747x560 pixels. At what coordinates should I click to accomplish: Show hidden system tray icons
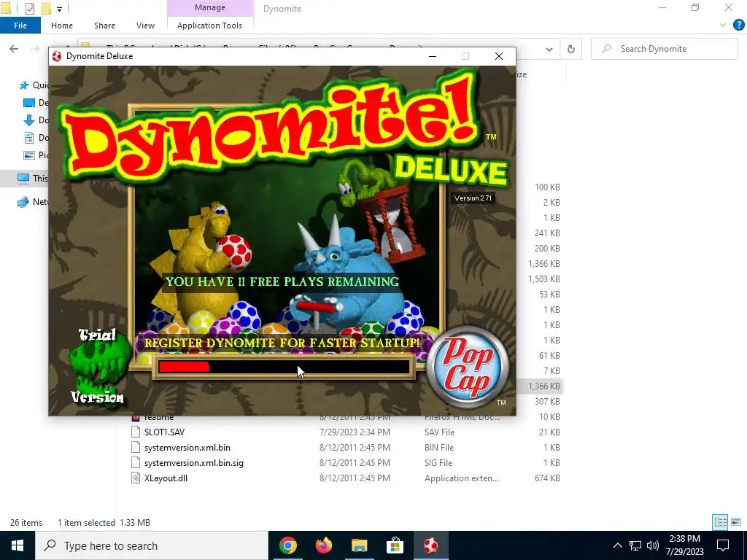pos(617,545)
